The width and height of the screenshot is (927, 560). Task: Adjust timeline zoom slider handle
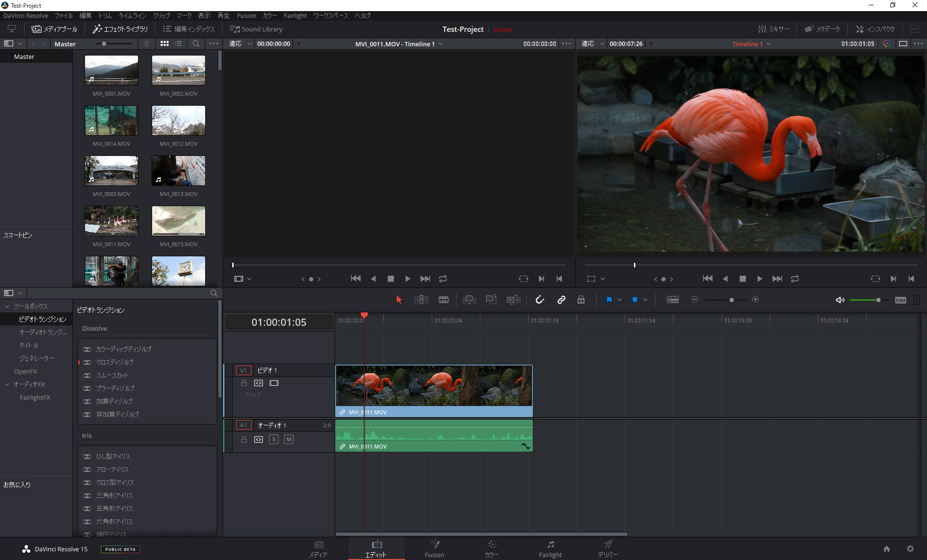(731, 300)
